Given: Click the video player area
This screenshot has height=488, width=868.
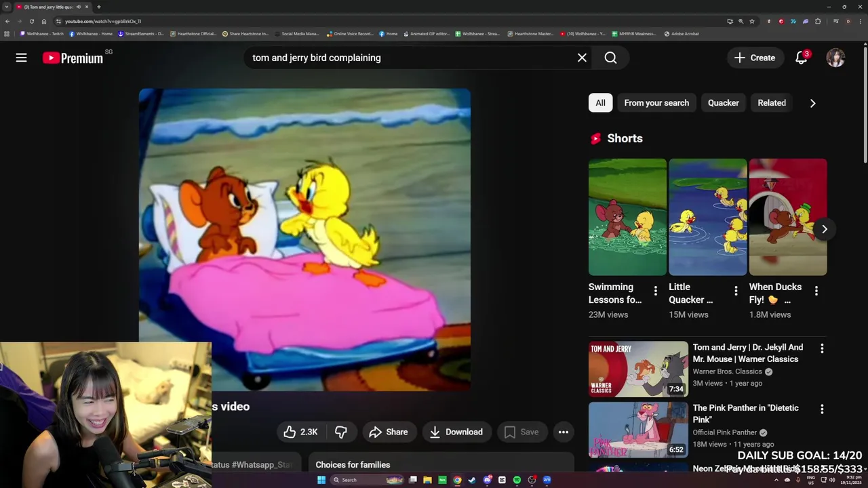Looking at the screenshot, I should click(x=304, y=239).
